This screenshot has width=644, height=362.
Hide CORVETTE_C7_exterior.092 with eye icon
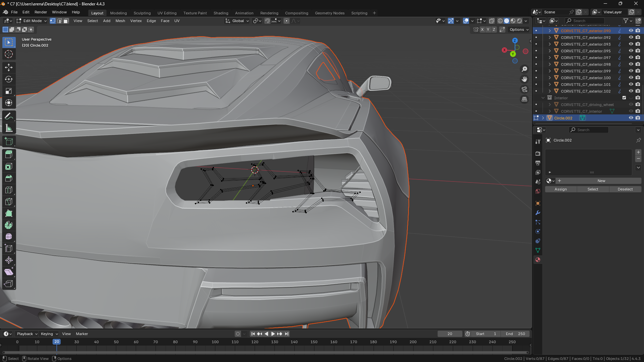coord(631,38)
